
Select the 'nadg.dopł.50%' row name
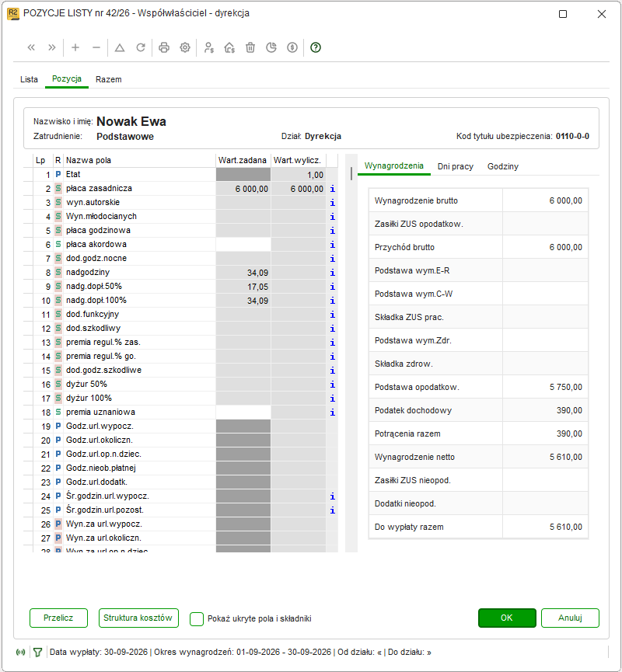point(94,287)
